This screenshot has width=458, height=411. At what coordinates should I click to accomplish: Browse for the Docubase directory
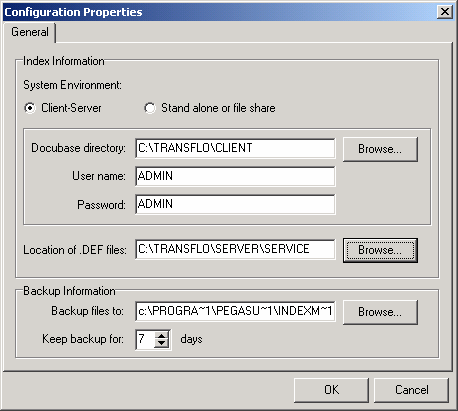[380, 149]
